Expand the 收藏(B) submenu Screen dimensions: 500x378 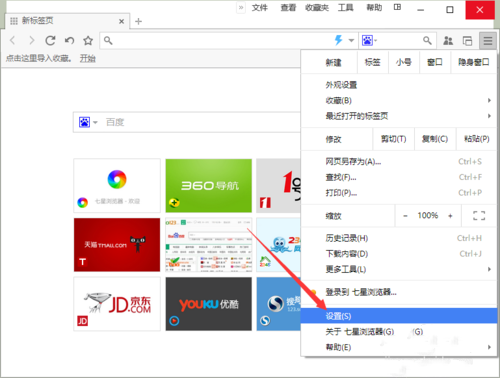click(x=399, y=101)
